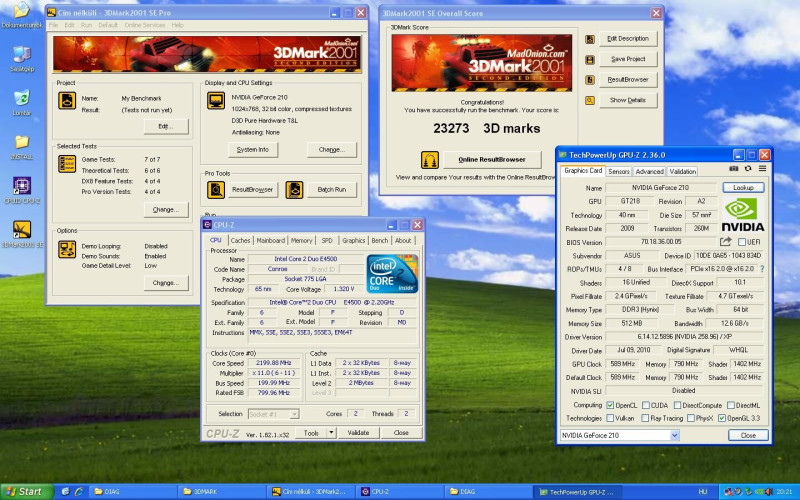Click Change... in Selected Tests section
The image size is (800, 500).
click(x=166, y=210)
